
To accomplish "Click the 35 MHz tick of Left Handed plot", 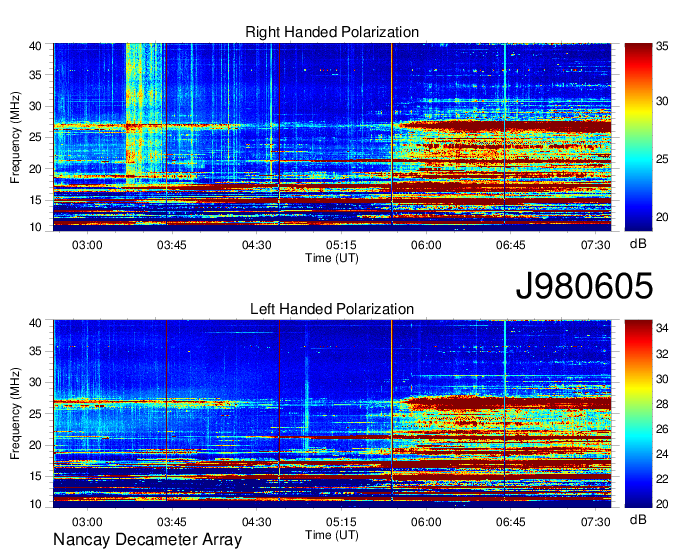I will coord(35,351).
